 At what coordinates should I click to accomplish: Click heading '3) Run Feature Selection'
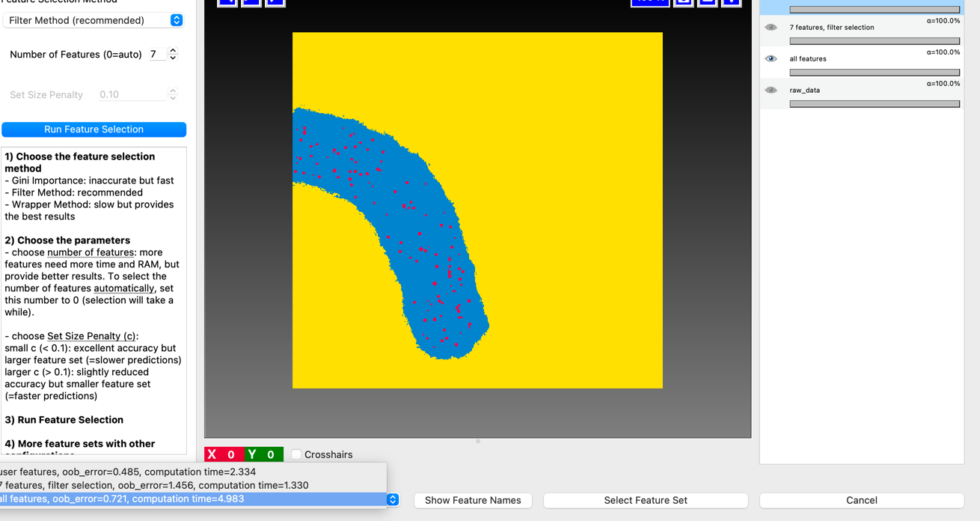[64, 420]
